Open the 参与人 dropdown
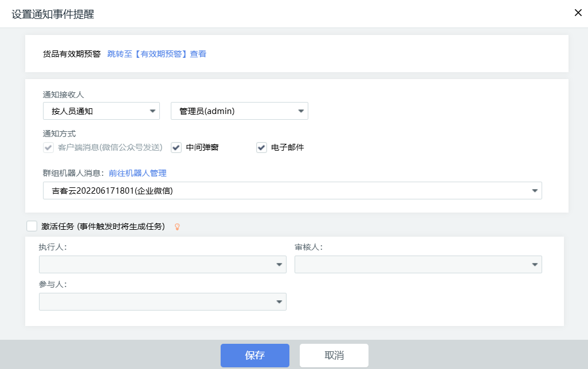 tap(163, 301)
